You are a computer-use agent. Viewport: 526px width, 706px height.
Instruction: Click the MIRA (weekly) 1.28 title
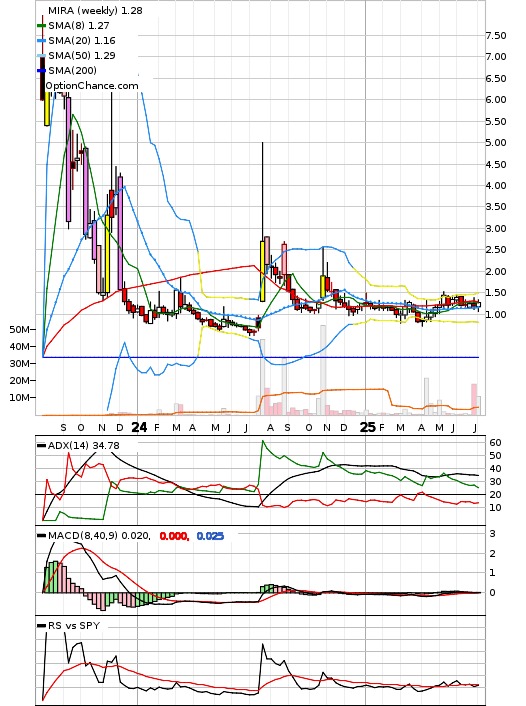[x=95, y=10]
